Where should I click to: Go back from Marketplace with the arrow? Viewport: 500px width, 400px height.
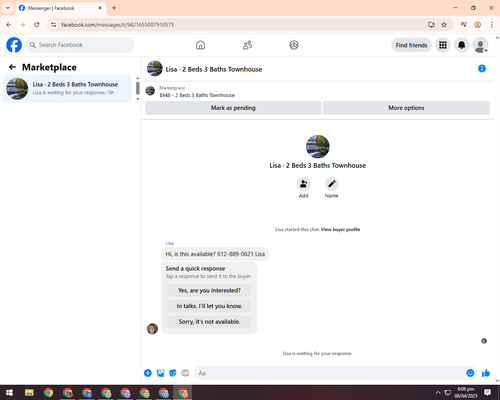tap(12, 67)
